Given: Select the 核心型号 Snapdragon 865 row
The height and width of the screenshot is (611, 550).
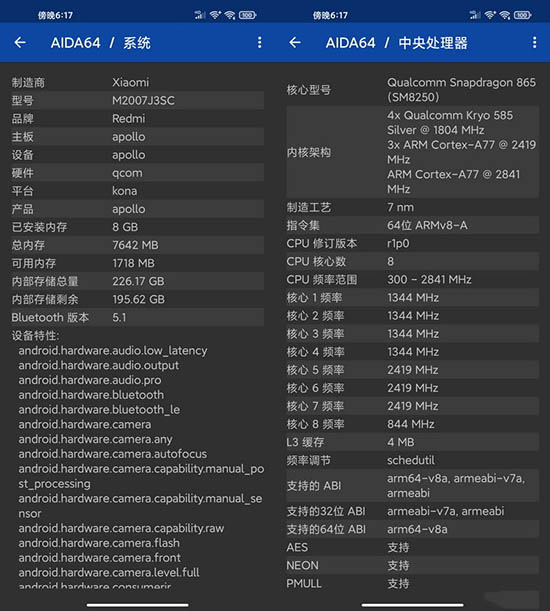Looking at the screenshot, I should [x=412, y=90].
